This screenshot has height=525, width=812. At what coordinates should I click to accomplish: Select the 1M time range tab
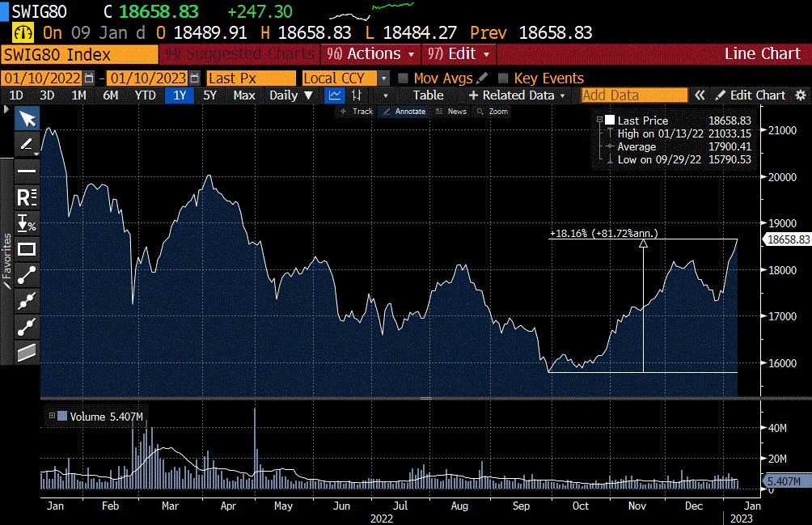point(78,95)
